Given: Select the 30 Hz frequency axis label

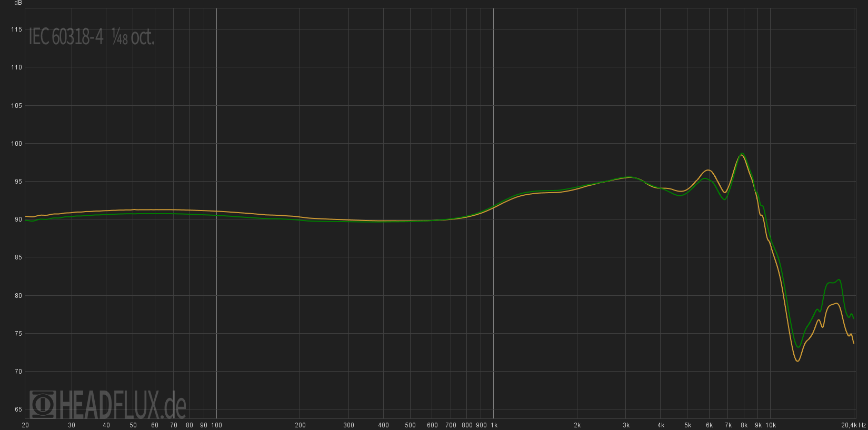Looking at the screenshot, I should click(x=72, y=425).
